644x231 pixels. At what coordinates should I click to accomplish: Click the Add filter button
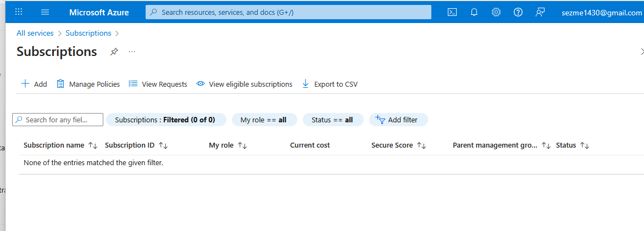[398, 120]
